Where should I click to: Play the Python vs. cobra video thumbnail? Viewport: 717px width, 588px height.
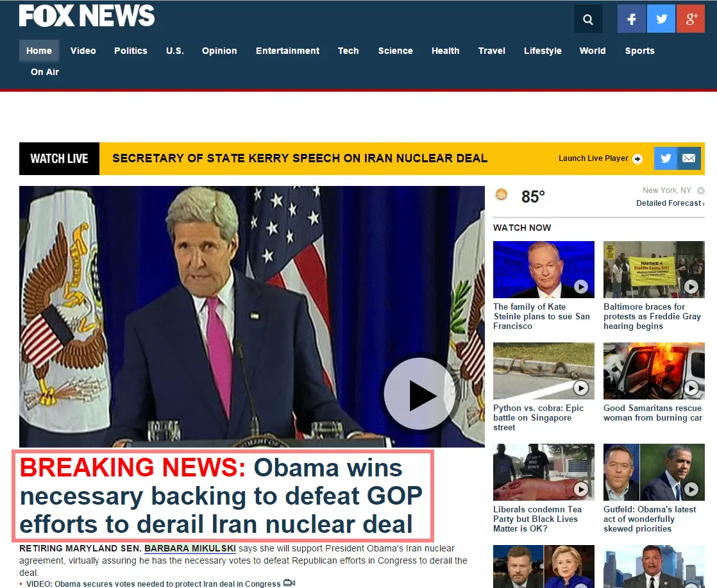coord(544,371)
